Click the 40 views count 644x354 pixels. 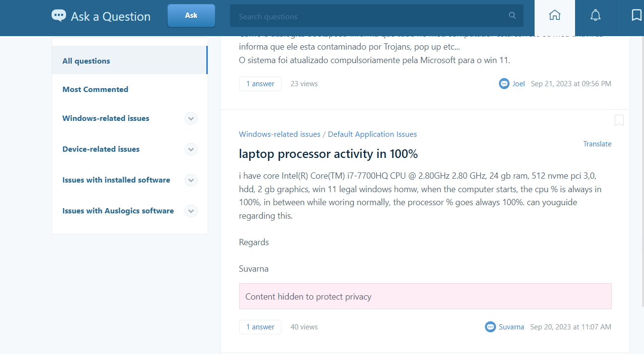[304, 327]
